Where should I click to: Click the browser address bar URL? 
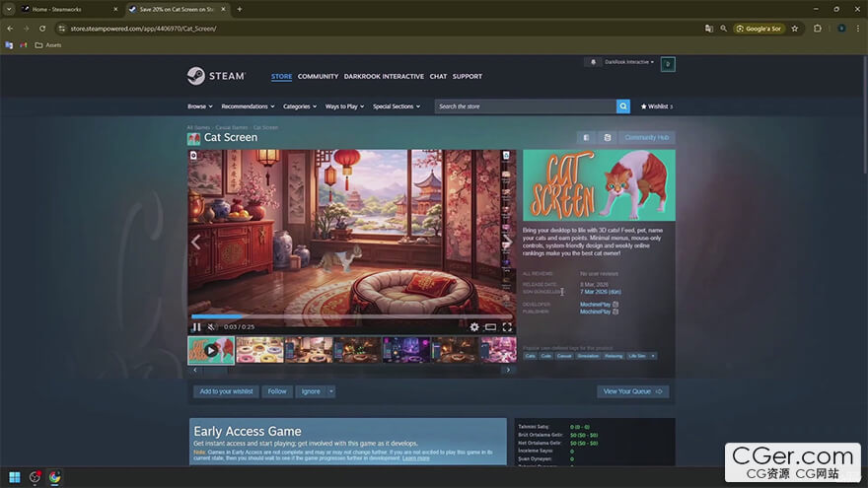tap(143, 29)
